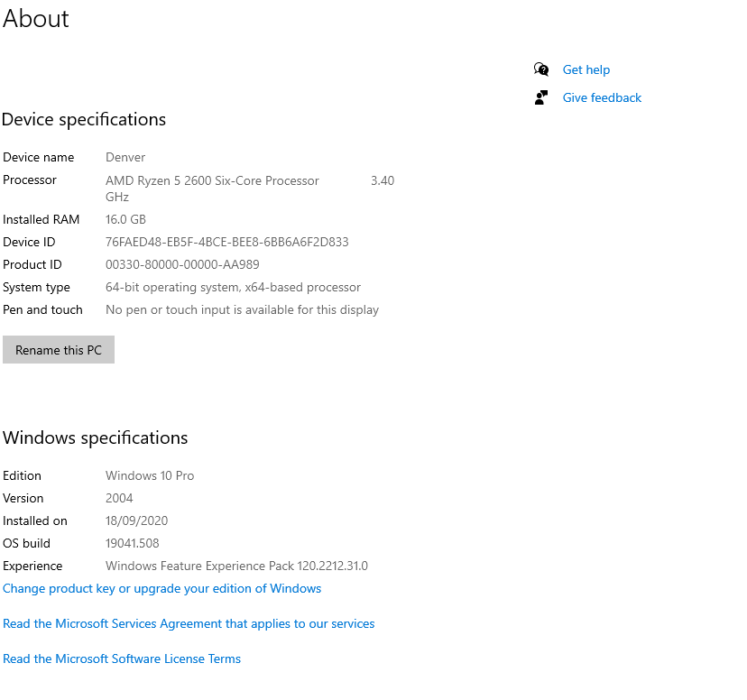747x700 pixels.
Task: Select the Device ID value text
Action: (x=226, y=242)
